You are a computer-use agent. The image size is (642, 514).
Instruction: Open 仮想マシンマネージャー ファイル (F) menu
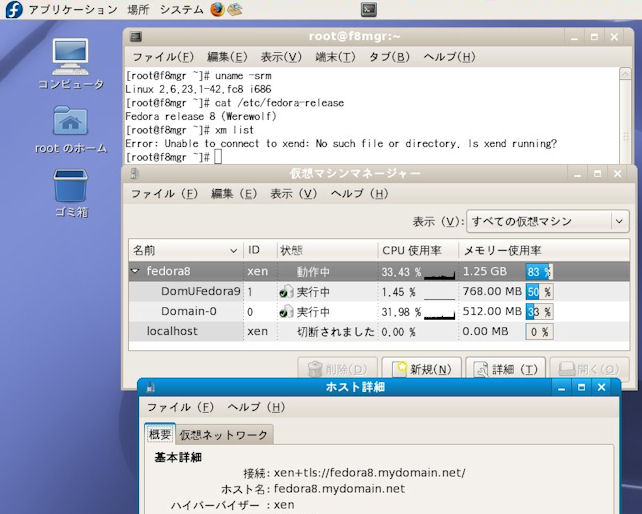[164, 193]
